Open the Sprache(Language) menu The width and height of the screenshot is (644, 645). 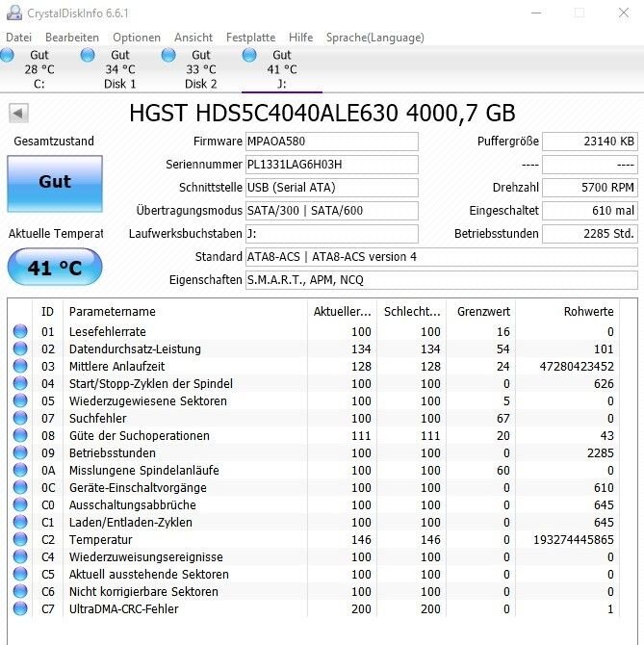[375, 38]
